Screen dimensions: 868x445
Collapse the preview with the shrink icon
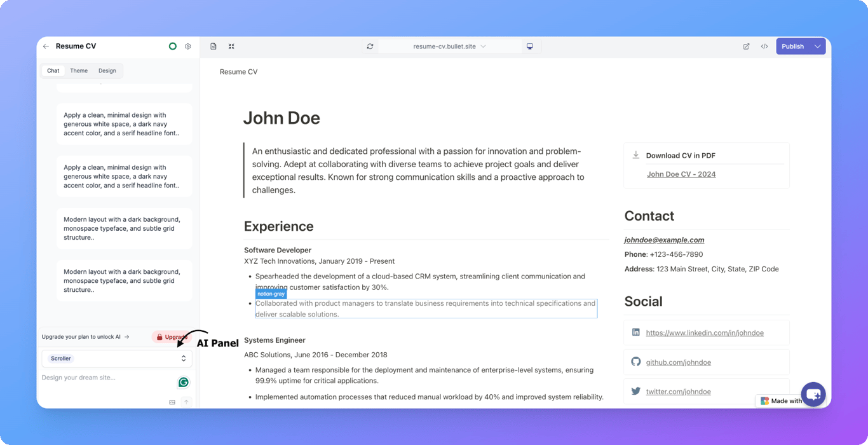(231, 46)
